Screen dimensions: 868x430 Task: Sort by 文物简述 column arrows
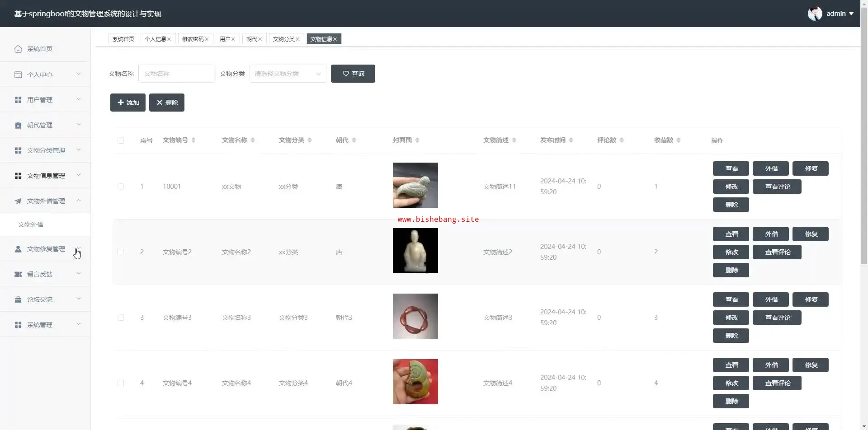click(x=514, y=140)
